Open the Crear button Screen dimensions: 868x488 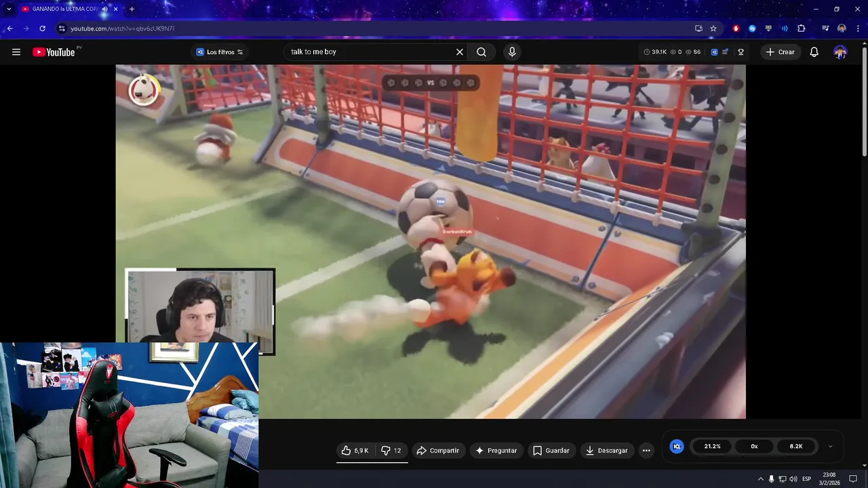[x=781, y=52]
